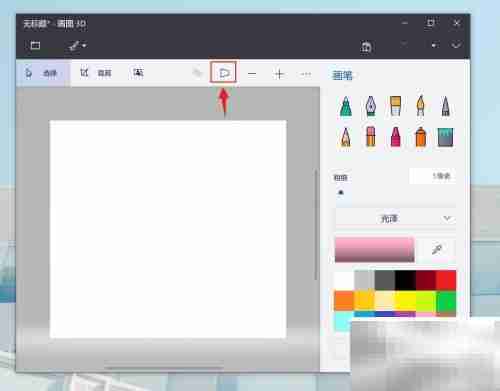
Task: Select the green Marker brush
Action: [346, 106]
